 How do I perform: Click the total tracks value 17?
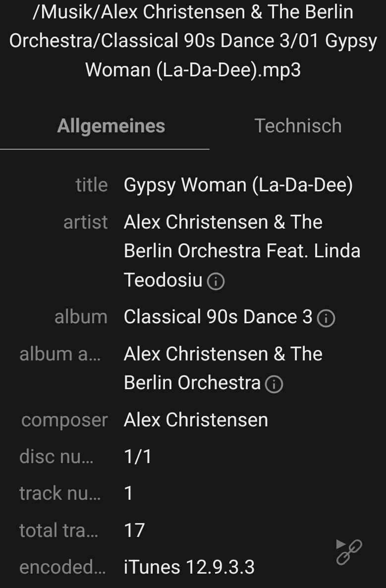tap(134, 530)
